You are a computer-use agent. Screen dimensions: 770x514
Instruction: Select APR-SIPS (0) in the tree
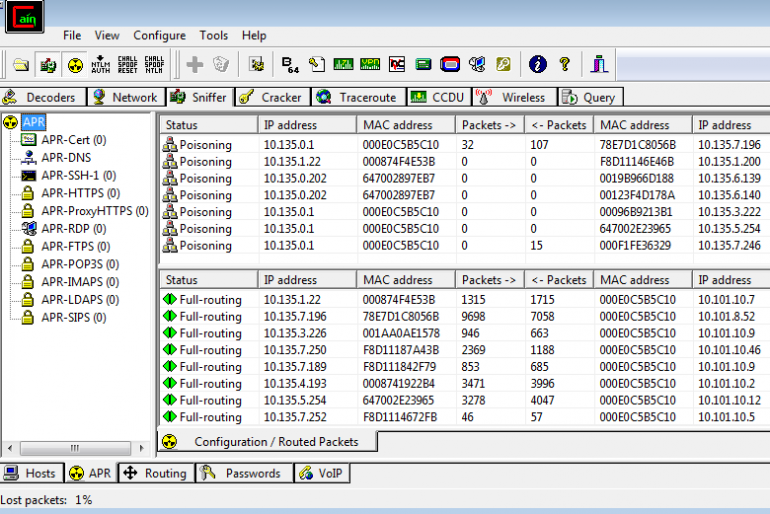[74, 318]
